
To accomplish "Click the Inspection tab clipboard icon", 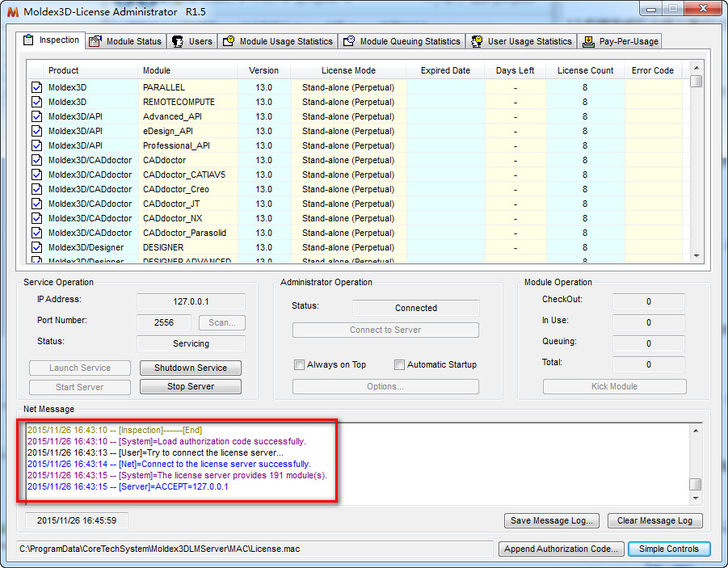I will 28,40.
